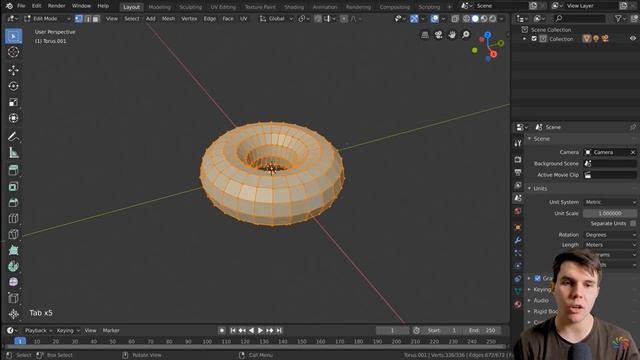The height and width of the screenshot is (360, 640).
Task: Play the animation in timeline
Action: point(260,331)
